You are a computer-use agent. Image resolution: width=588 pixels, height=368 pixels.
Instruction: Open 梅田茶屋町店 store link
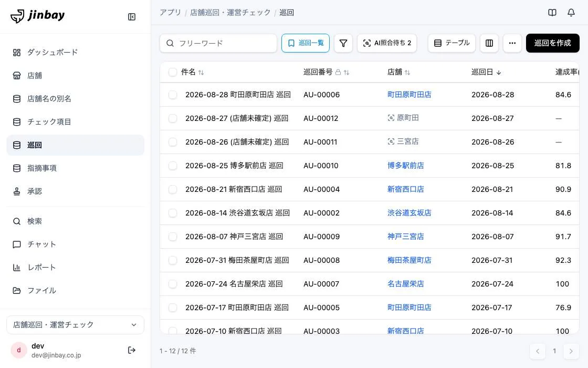(x=409, y=260)
